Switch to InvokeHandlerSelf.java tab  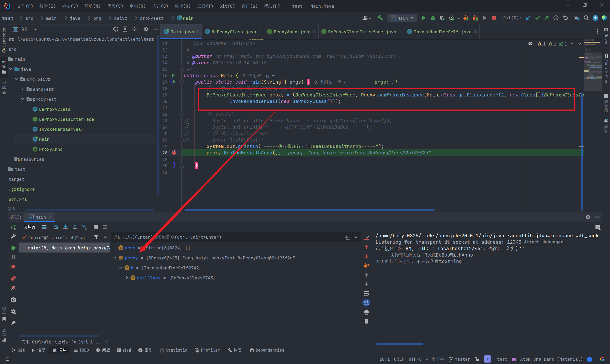[x=442, y=32]
